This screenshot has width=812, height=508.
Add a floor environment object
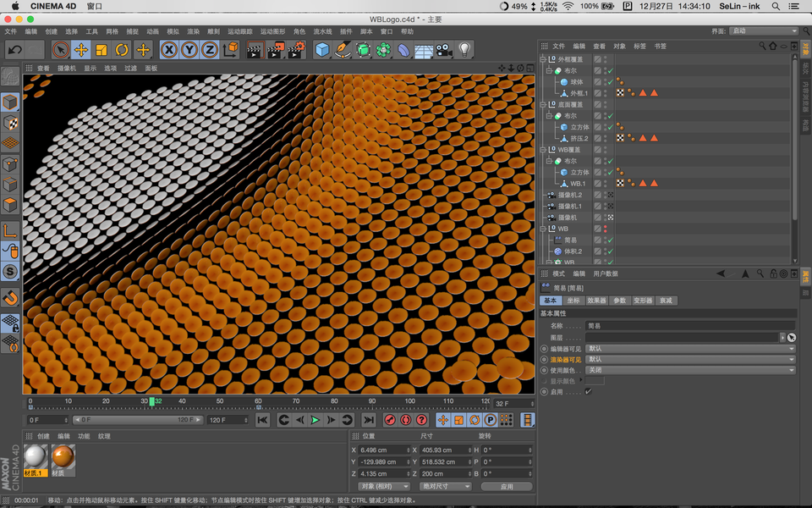click(x=424, y=50)
